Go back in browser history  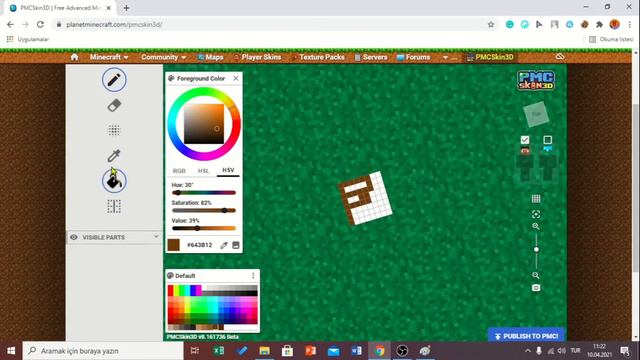pyautogui.click(x=10, y=24)
